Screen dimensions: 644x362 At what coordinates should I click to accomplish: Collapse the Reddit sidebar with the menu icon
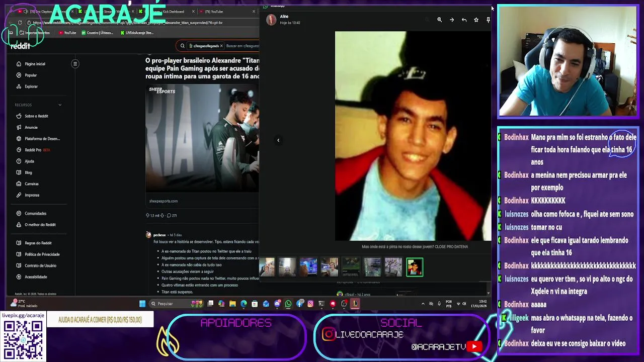point(75,63)
